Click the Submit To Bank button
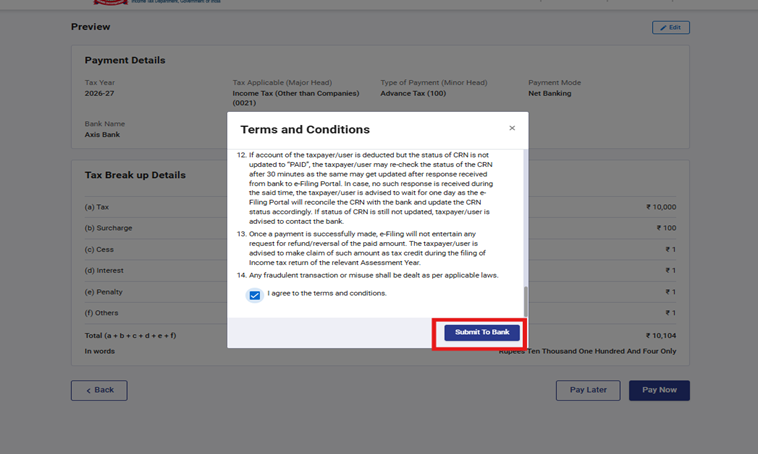Screen dimensions: 758x454 (481, 332)
